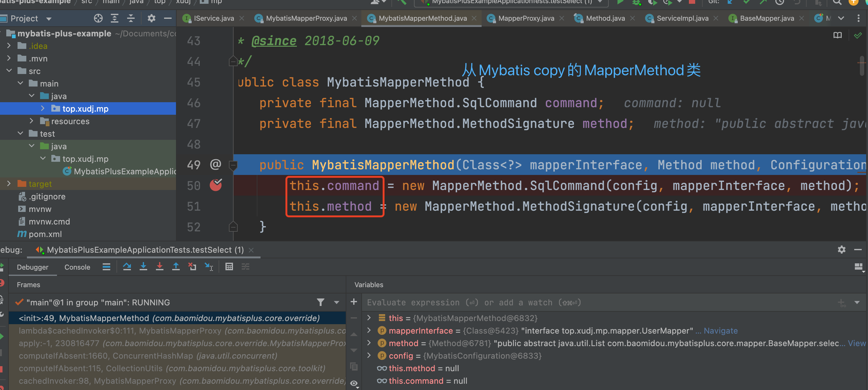868x390 pixels.
Task: Select computeIfAbsent:1660 ConcurrentHashMap frame
Action: pyautogui.click(x=177, y=356)
